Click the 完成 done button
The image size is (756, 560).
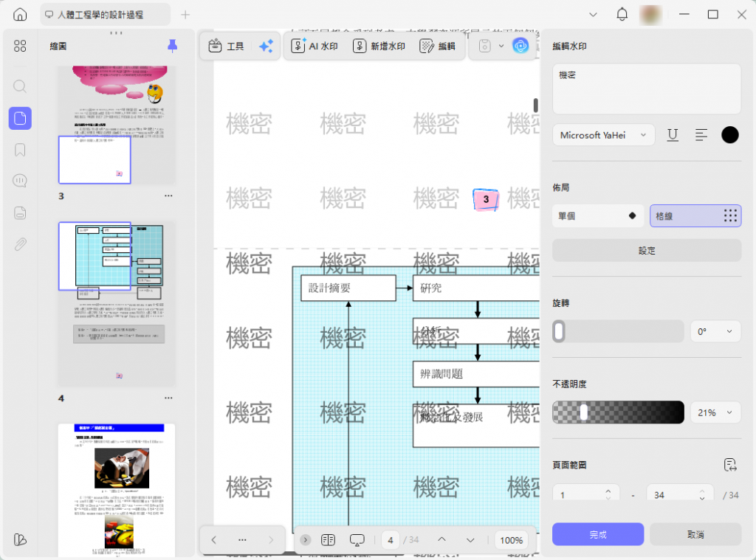point(598,534)
